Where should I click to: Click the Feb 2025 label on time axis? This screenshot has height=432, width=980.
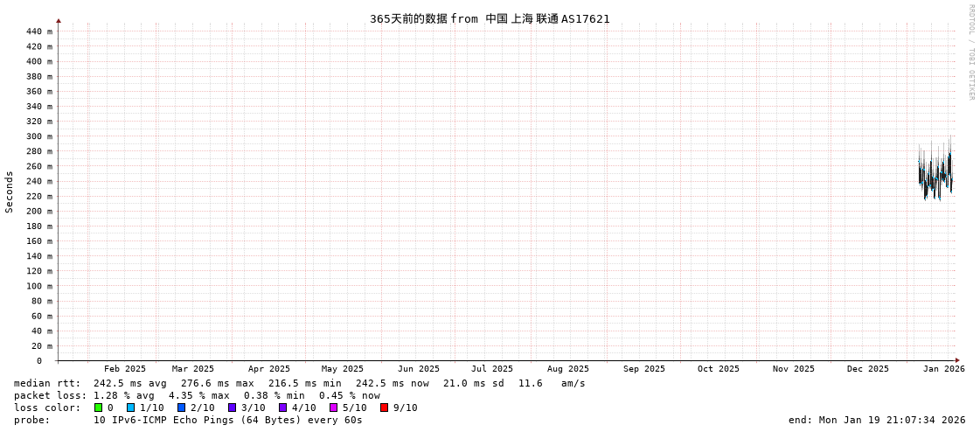[x=125, y=369]
